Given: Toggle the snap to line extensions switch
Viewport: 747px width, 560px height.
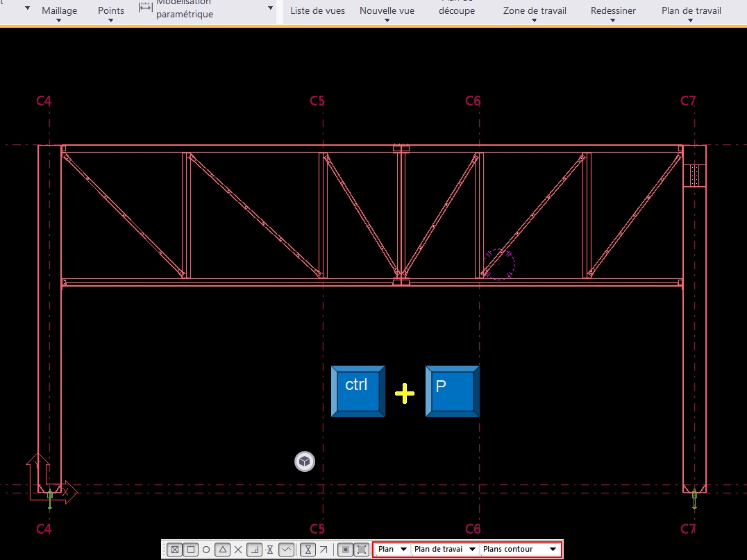Looking at the screenshot, I should pyautogui.click(x=270, y=550).
